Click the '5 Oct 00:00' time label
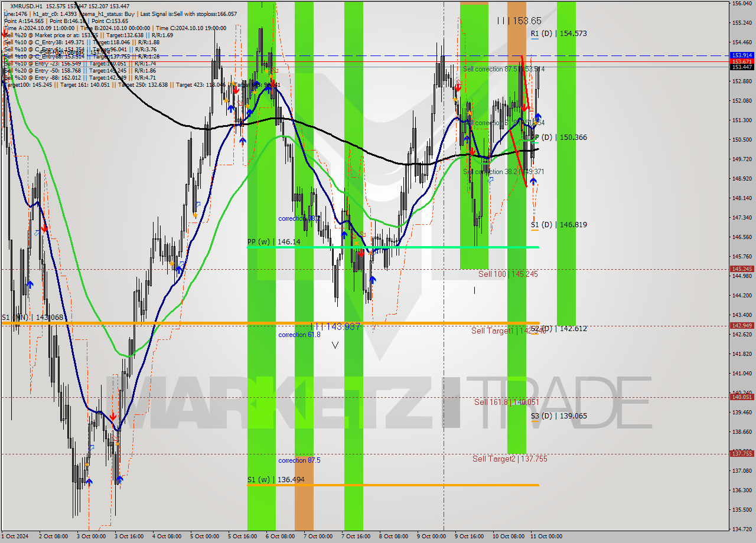This screenshot has width=756, height=543. coord(204,537)
